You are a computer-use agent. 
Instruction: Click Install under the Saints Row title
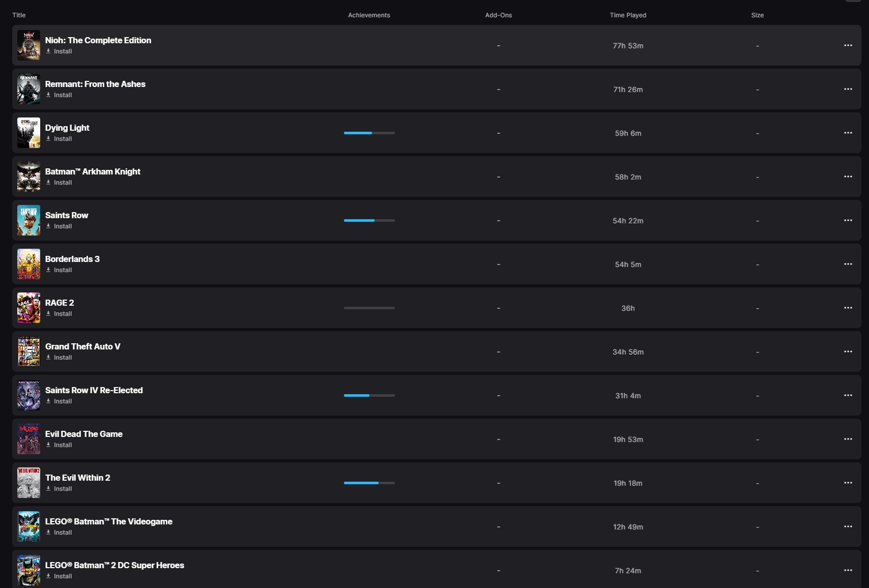click(59, 226)
